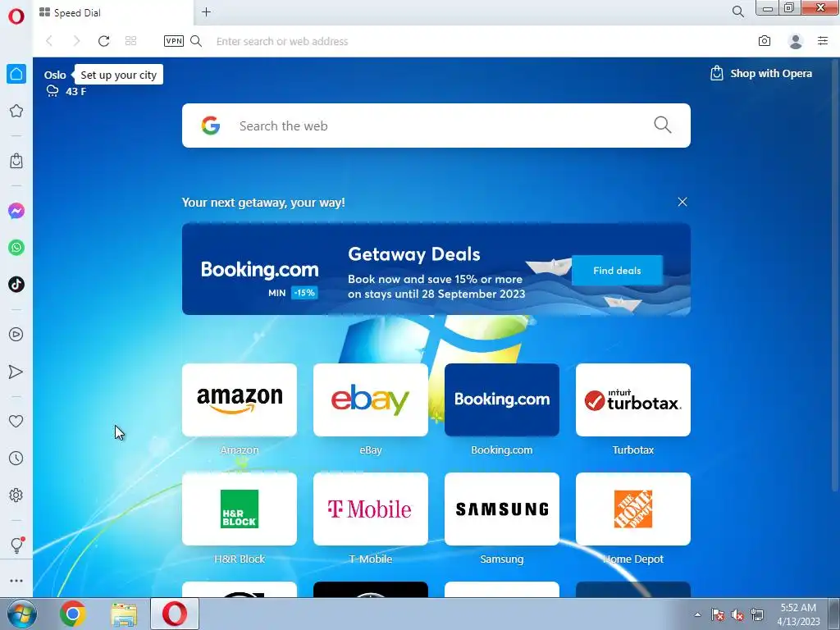Open the eBay speed dial tile
Screen dimensions: 840x630
371,399
